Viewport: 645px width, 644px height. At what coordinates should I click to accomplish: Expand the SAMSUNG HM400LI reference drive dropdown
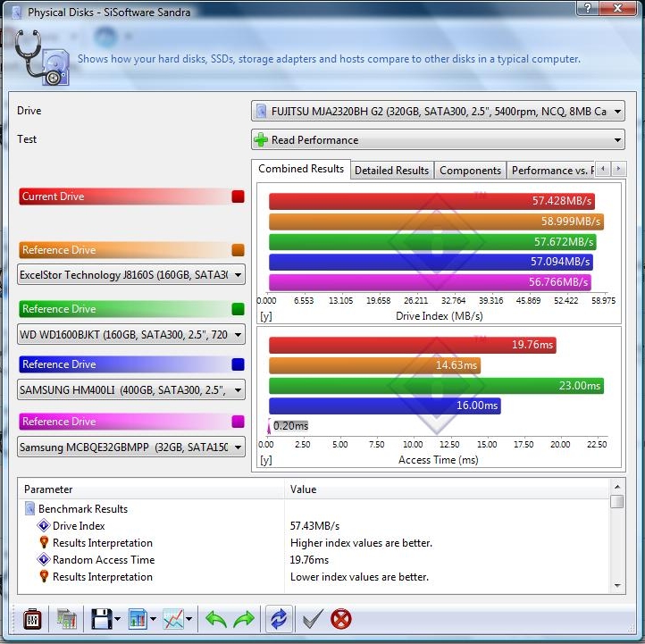131,389
